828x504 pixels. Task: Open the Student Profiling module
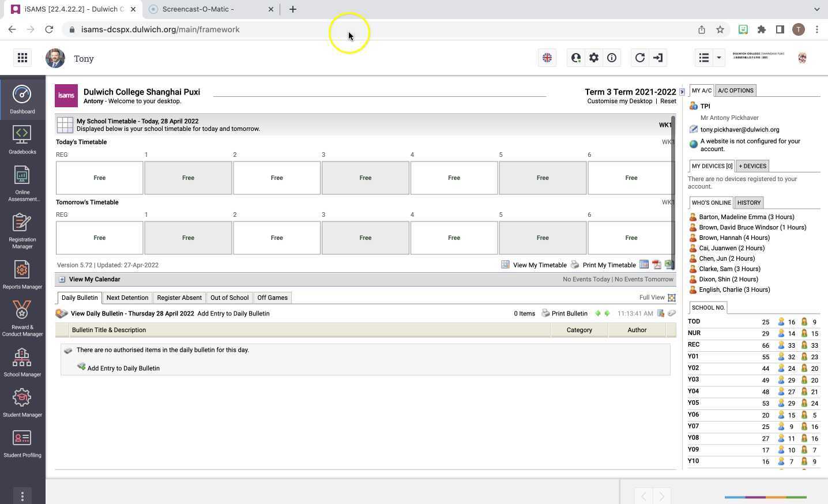tap(22, 443)
